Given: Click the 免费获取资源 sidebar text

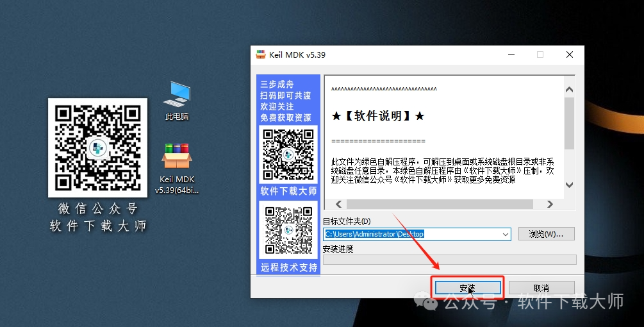Looking at the screenshot, I should click(x=285, y=118).
